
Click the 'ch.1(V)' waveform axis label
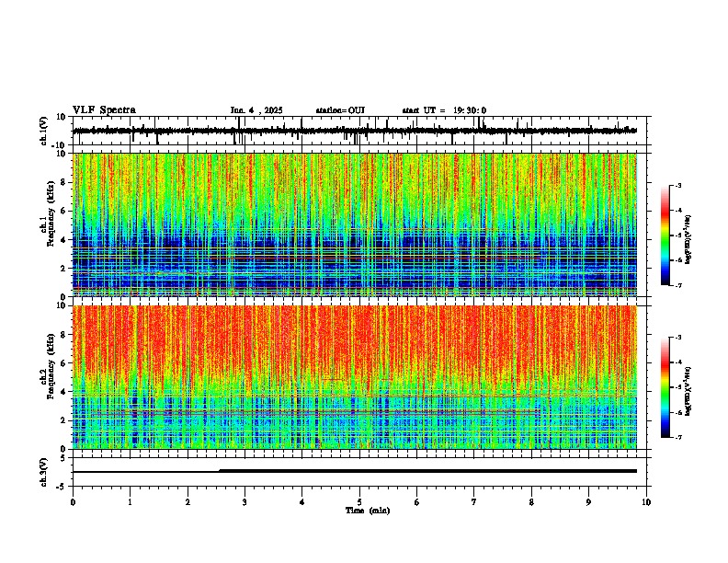44,131
